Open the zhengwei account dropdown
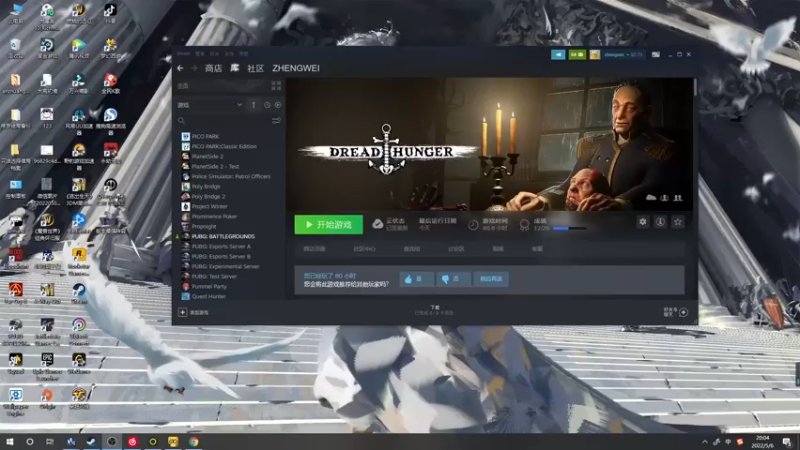Image resolution: width=800 pixels, height=450 pixels. (x=622, y=54)
